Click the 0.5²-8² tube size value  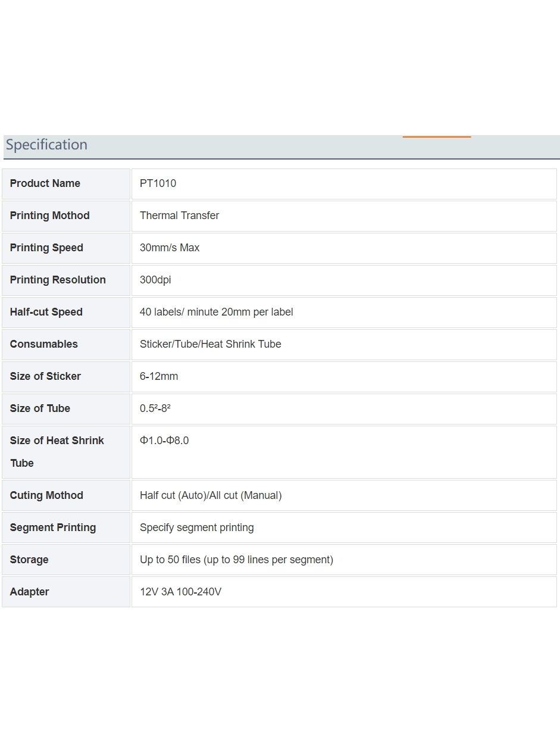(155, 408)
